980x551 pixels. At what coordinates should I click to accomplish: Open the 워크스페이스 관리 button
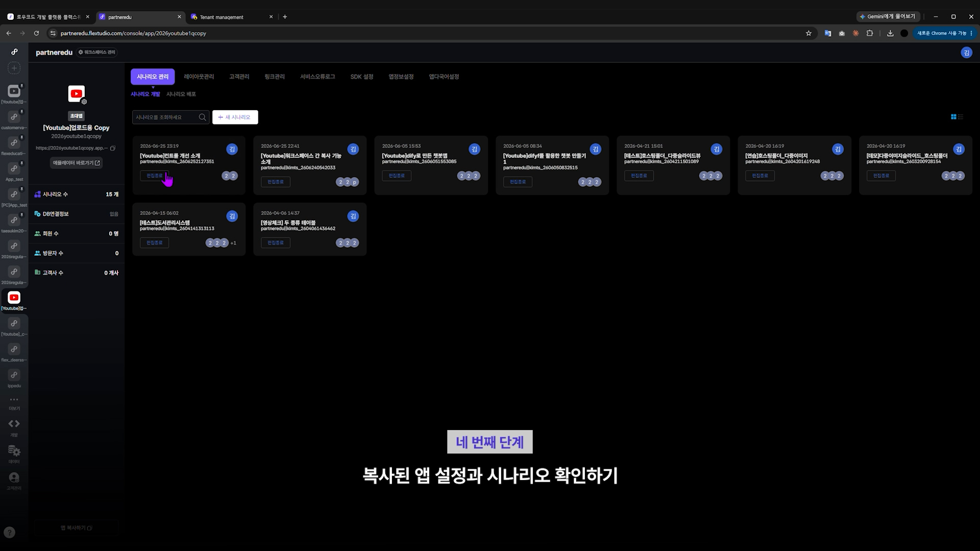[96, 53]
